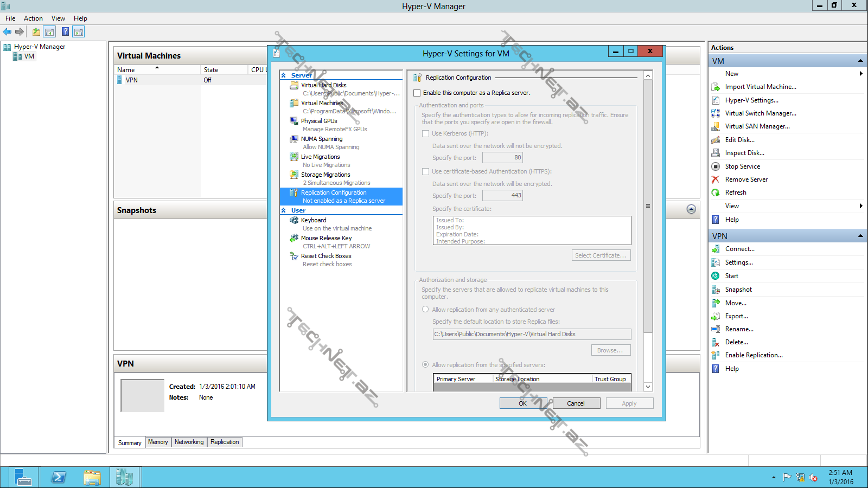Screen dimensions: 868x488
Task: Select VPN virtual machine in list
Action: 132,80
